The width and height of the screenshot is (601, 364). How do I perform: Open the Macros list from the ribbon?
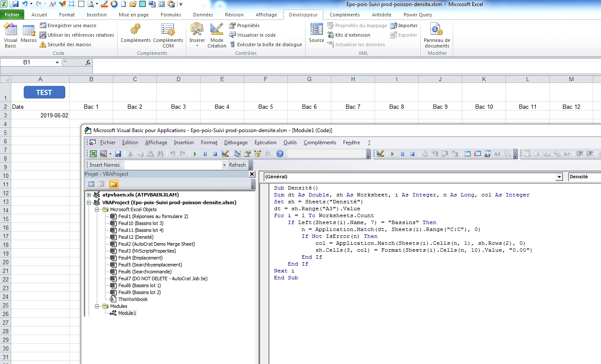click(29, 34)
